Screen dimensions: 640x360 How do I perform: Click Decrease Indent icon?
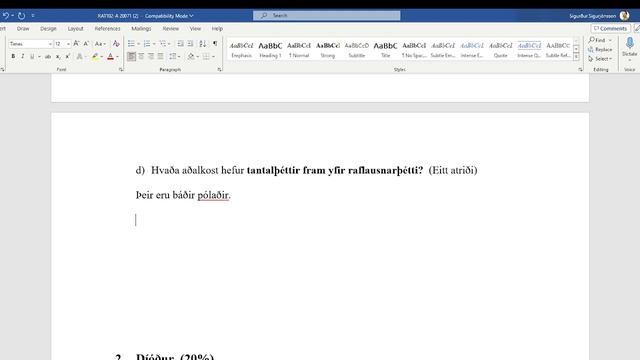click(x=180, y=44)
